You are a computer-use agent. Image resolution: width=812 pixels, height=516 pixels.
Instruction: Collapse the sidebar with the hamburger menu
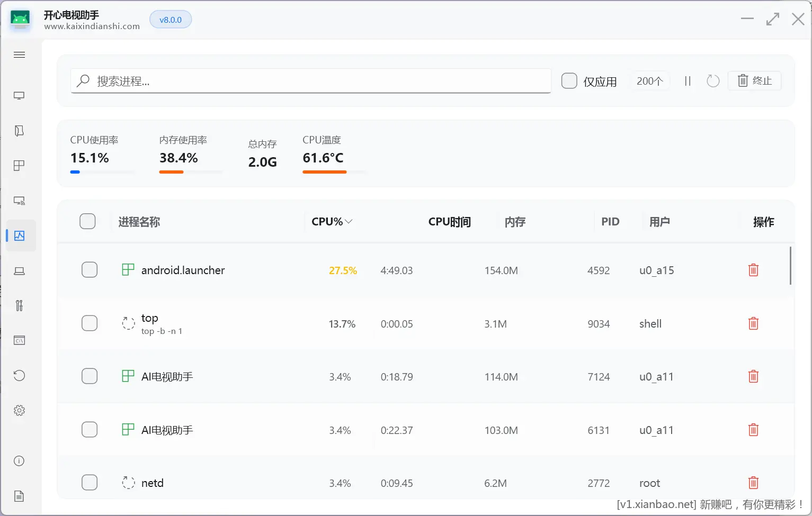point(20,55)
